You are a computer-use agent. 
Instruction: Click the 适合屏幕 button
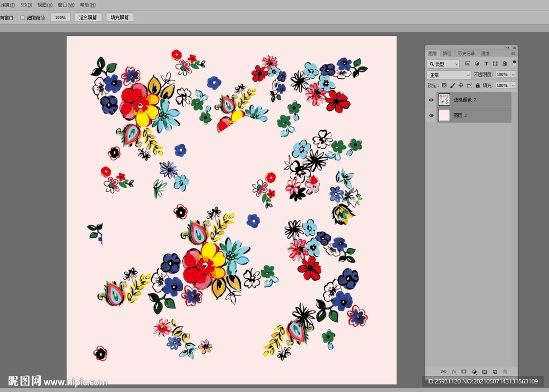click(x=88, y=18)
